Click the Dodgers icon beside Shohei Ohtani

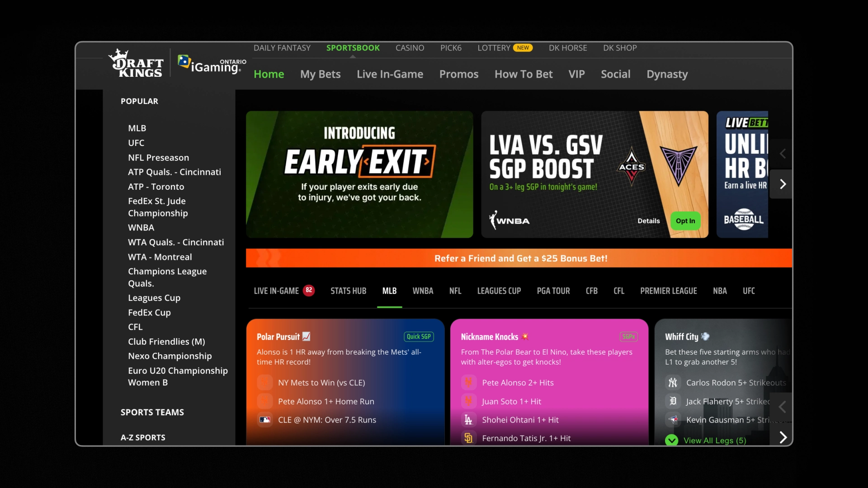click(469, 420)
